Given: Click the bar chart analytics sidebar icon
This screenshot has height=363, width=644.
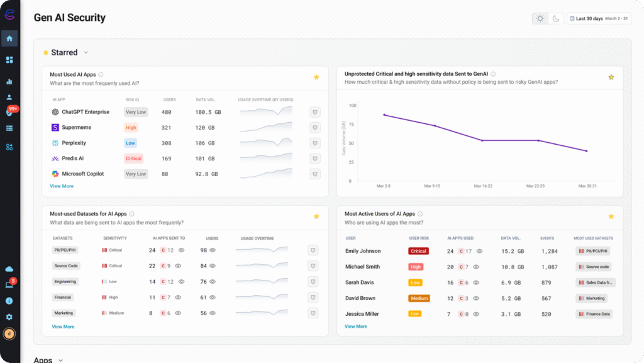Looking at the screenshot, I should pyautogui.click(x=9, y=81).
